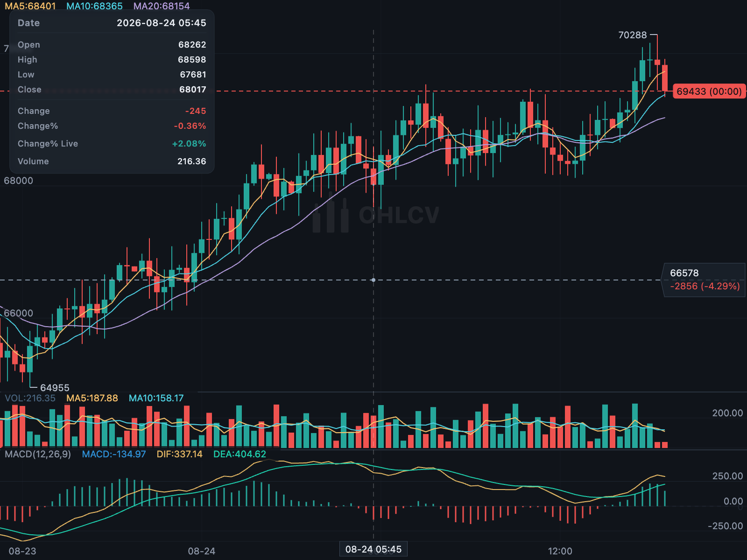Select the MACD(12,26,9) indicator title
Viewport: 747px width, 560px height.
pyautogui.click(x=38, y=454)
